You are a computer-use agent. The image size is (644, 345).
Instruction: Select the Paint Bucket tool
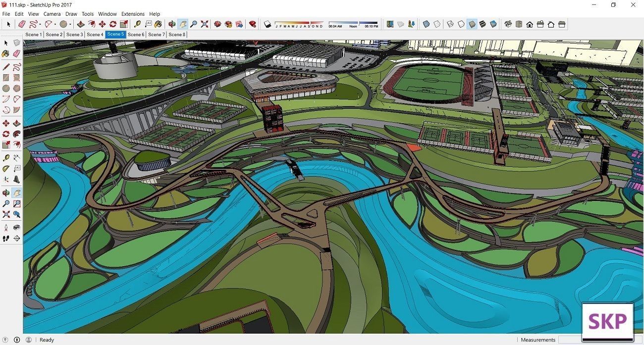pyautogui.click(x=6, y=54)
